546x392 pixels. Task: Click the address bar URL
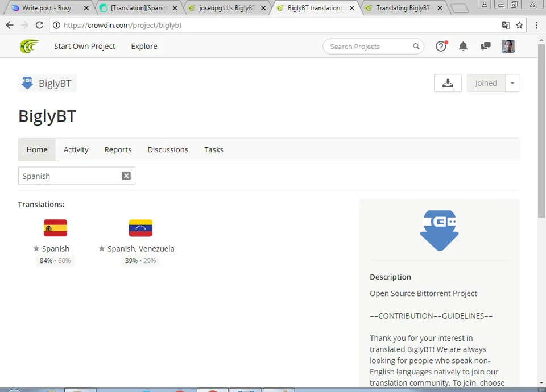point(123,25)
